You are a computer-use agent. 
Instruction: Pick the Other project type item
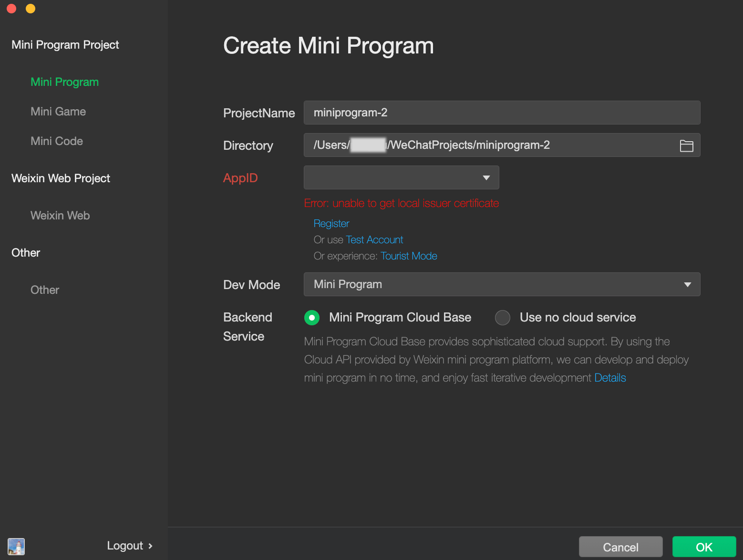tap(45, 290)
